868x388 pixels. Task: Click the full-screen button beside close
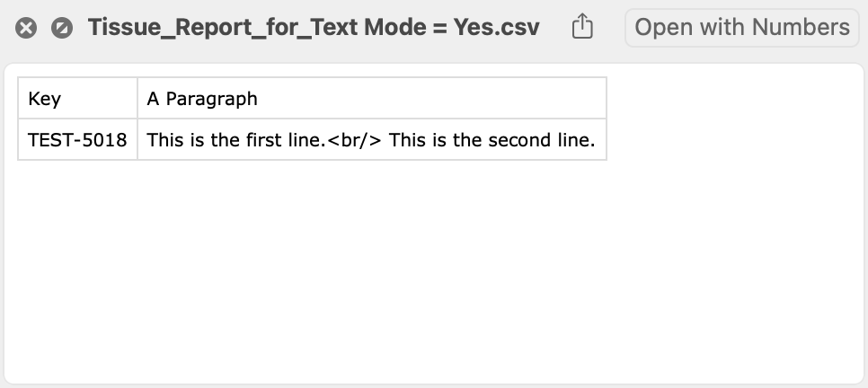[61, 28]
